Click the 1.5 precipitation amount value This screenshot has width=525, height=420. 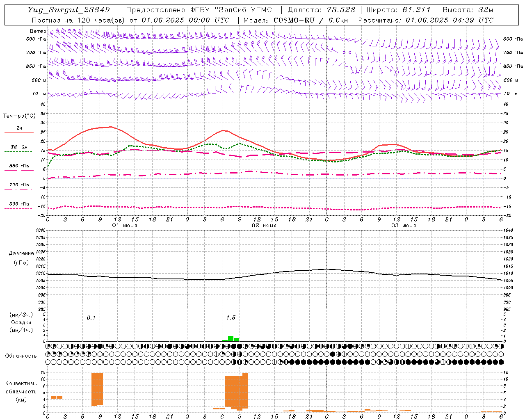point(231,317)
